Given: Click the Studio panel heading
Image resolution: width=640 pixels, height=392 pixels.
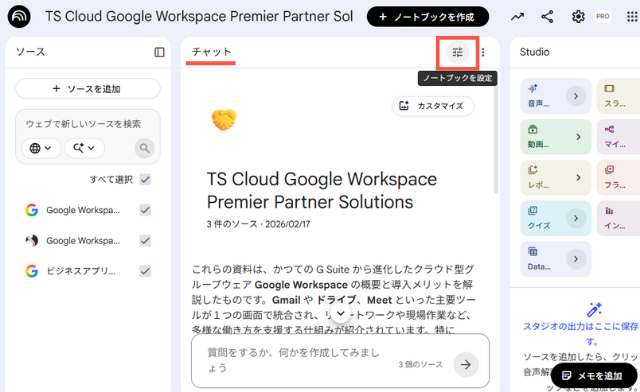Looking at the screenshot, I should click(x=534, y=52).
